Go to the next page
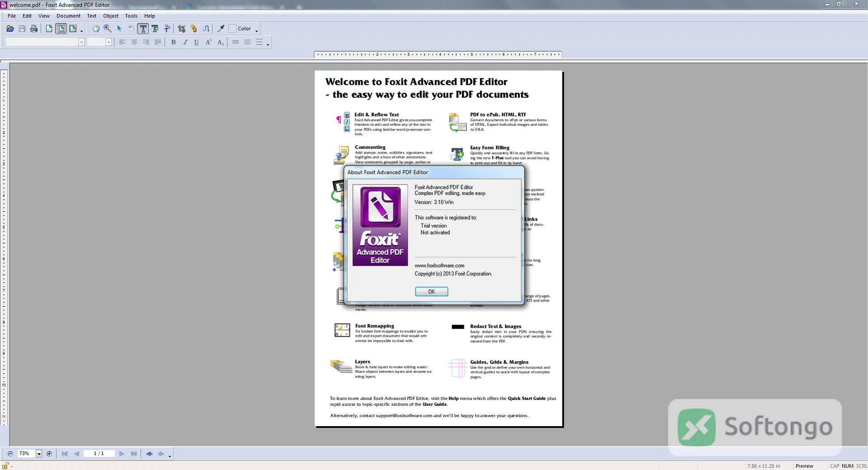The width and height of the screenshot is (868, 470). click(122, 454)
